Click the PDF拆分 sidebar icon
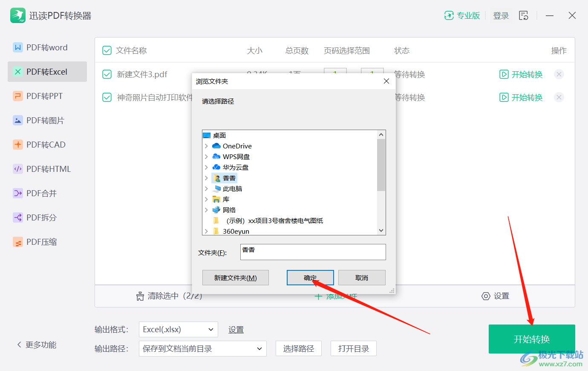This screenshot has height=371, width=588. click(17, 217)
